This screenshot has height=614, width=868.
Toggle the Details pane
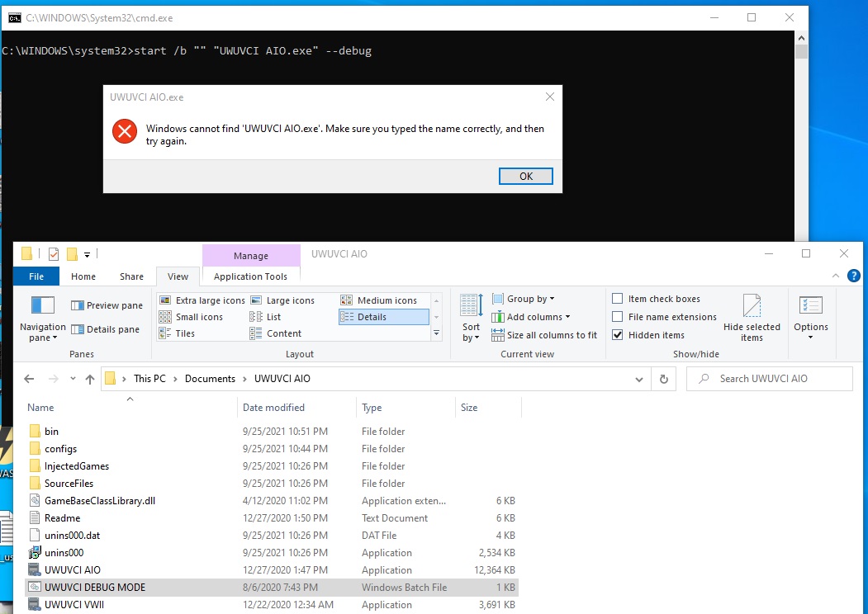[105, 329]
